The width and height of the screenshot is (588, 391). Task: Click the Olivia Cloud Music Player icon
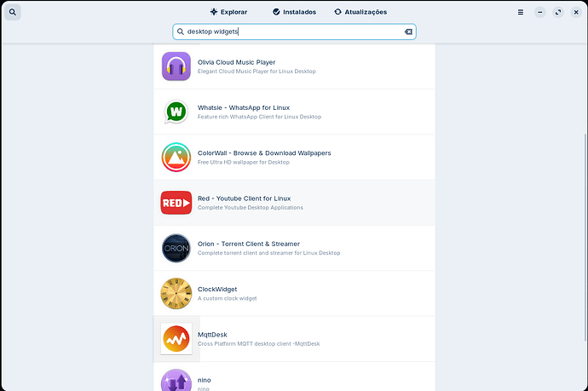pos(176,66)
